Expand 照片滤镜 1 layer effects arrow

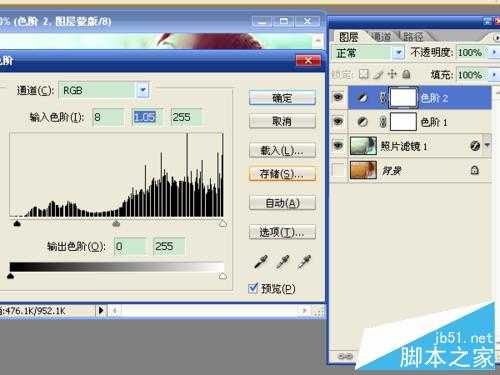[487, 145]
